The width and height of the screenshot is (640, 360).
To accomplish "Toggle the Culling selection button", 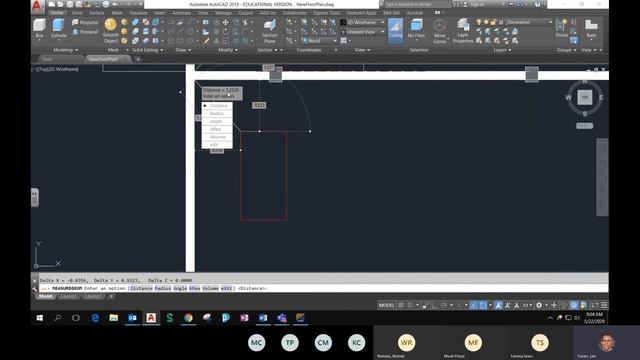I will 395,30.
